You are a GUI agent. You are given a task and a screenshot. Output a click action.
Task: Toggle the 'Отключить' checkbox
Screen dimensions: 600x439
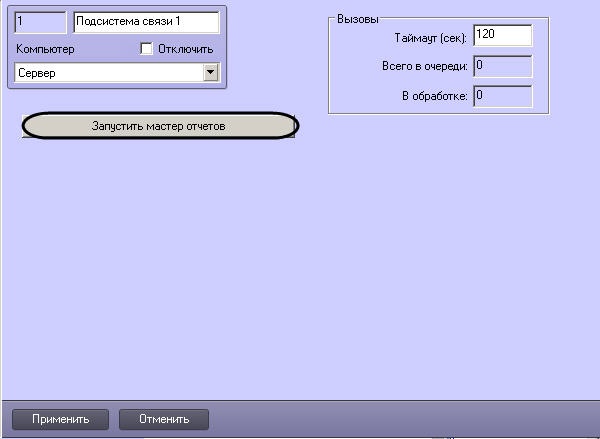pos(147,48)
